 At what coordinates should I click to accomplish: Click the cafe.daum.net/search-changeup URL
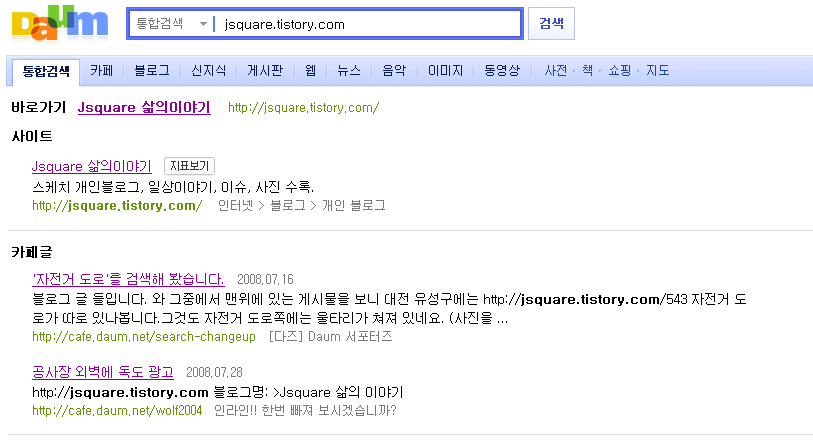tap(144, 337)
